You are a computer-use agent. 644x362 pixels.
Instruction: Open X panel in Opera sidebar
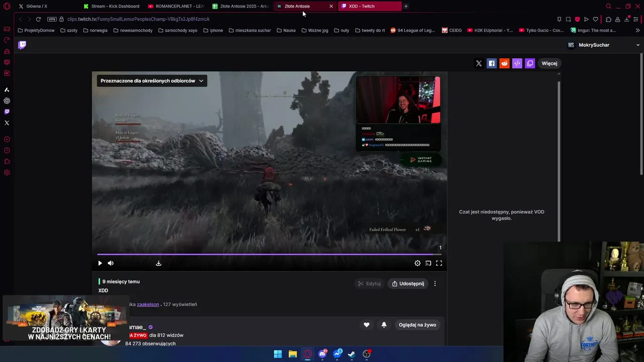7,123
